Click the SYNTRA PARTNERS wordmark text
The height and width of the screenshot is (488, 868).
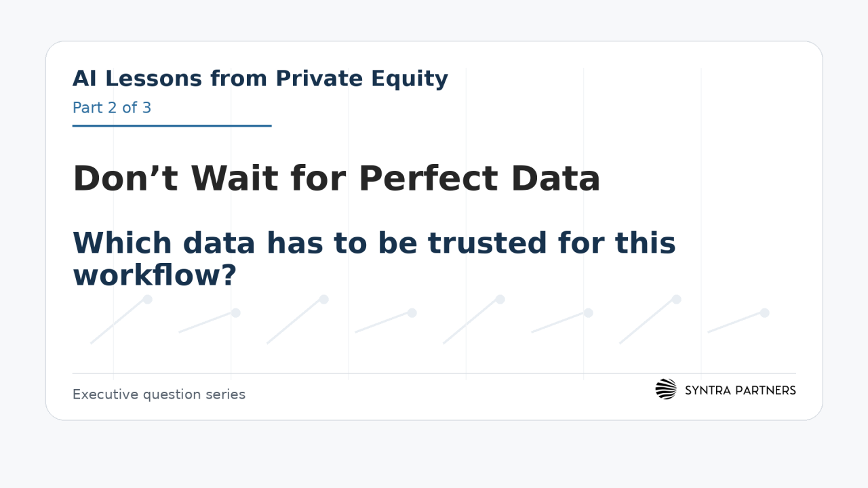click(x=740, y=390)
